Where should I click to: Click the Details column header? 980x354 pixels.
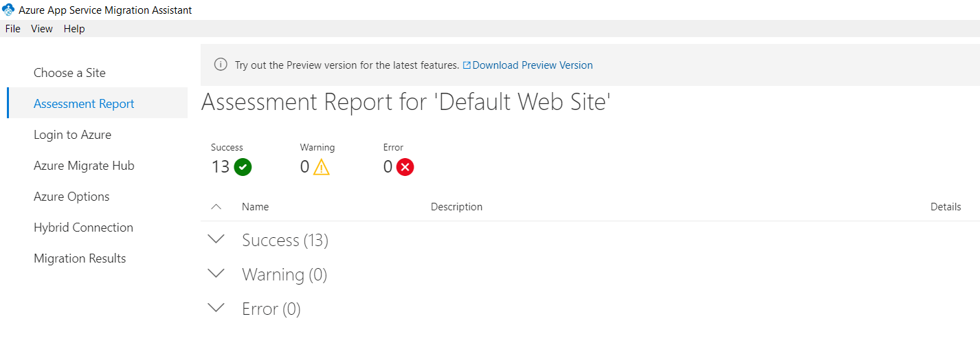946,207
